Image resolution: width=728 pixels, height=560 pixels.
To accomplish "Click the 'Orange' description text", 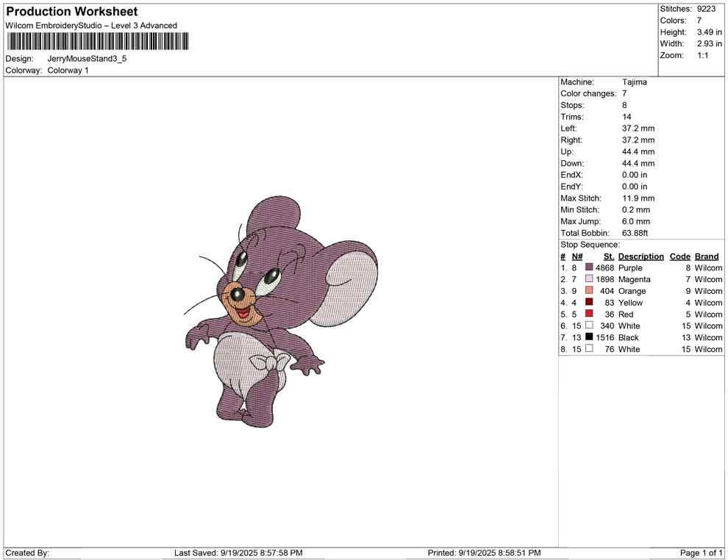I will point(632,290).
